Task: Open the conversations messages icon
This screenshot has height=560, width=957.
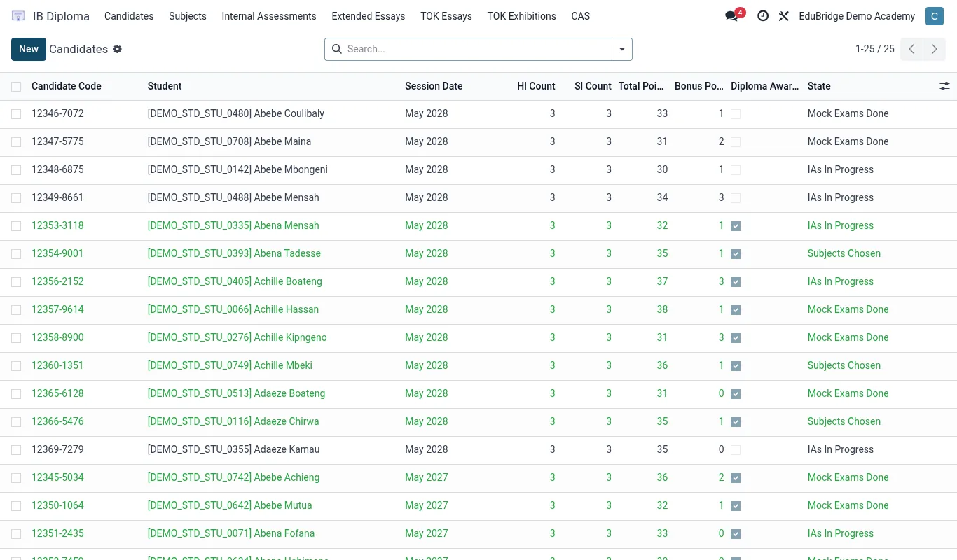Action: (733, 16)
